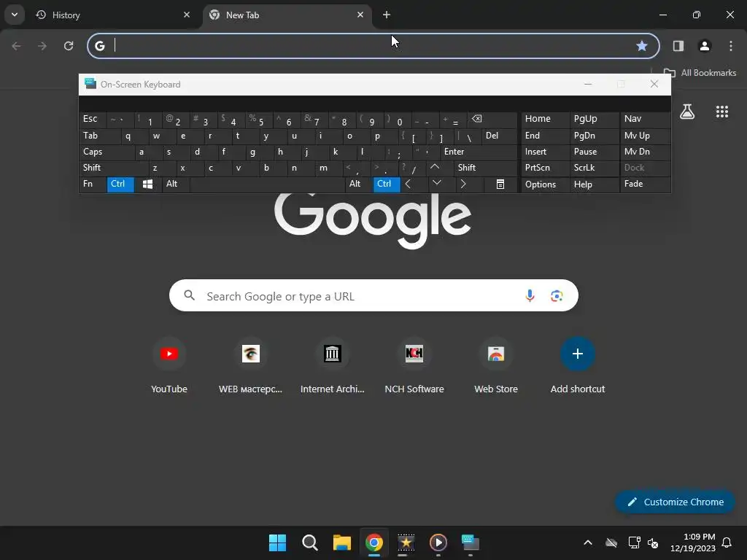Click Customize Chrome button

tap(675, 502)
